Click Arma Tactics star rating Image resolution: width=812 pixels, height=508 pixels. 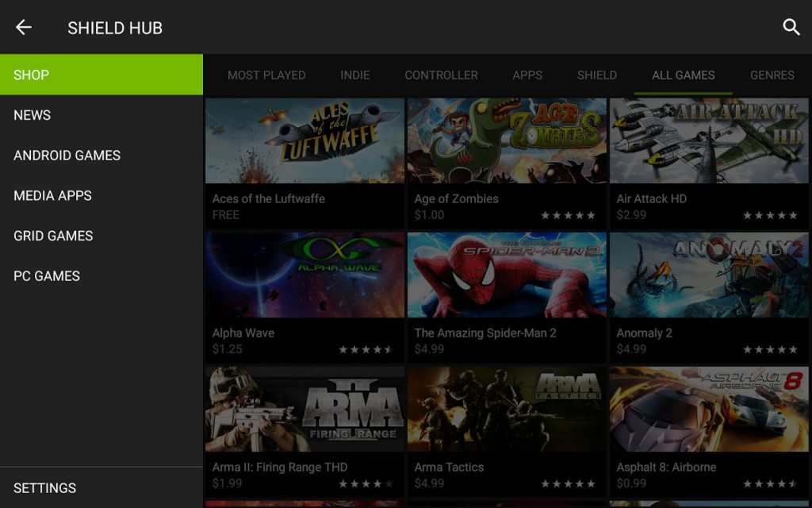[568, 483]
